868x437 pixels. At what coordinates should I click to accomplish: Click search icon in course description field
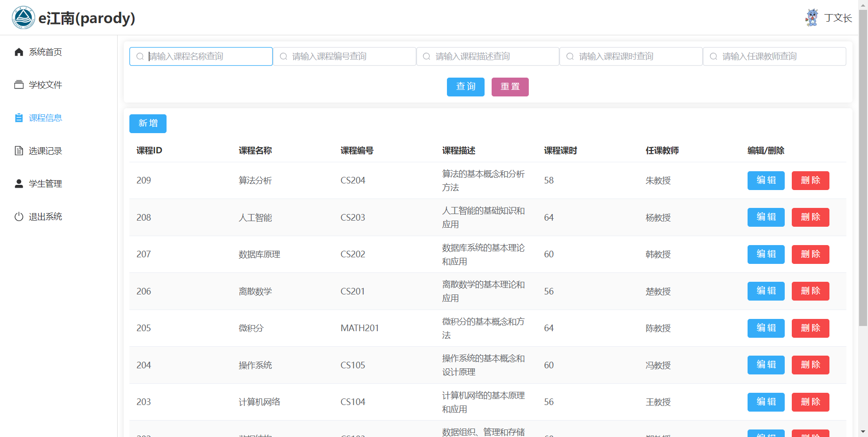tap(427, 56)
